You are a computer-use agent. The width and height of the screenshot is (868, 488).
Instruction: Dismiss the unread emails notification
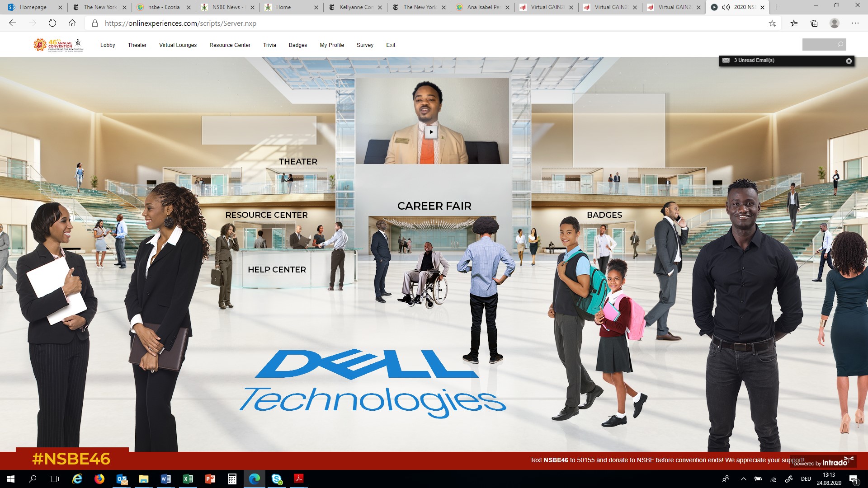(849, 61)
